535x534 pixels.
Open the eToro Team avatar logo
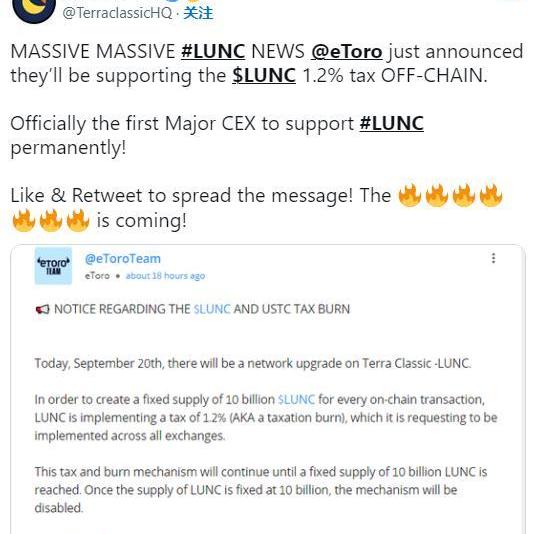click(53, 266)
